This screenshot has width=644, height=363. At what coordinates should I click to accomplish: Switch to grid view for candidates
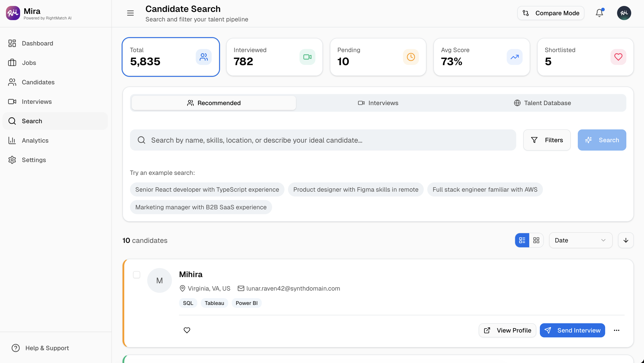pos(537,240)
